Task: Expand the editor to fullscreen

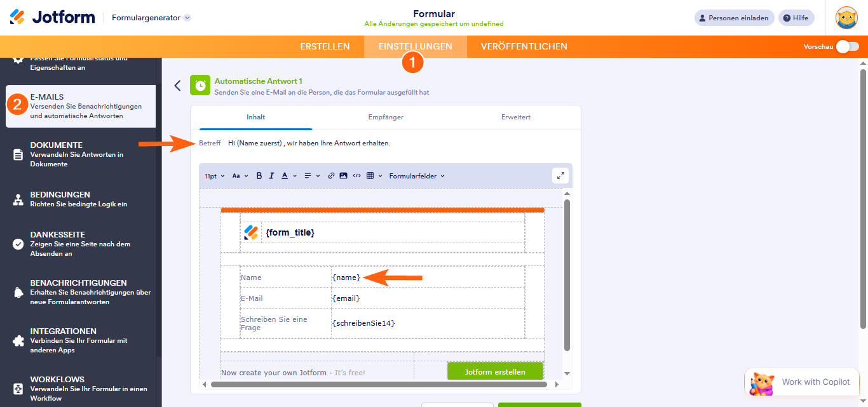Action: (560, 176)
